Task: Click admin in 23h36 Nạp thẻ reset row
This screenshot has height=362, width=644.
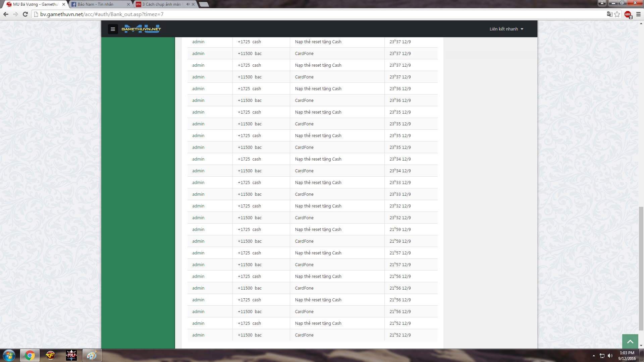Action: tap(198, 88)
